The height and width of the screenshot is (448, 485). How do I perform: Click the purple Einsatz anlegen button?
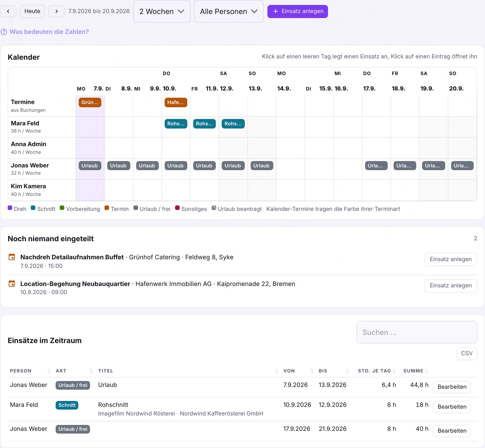[x=297, y=11]
